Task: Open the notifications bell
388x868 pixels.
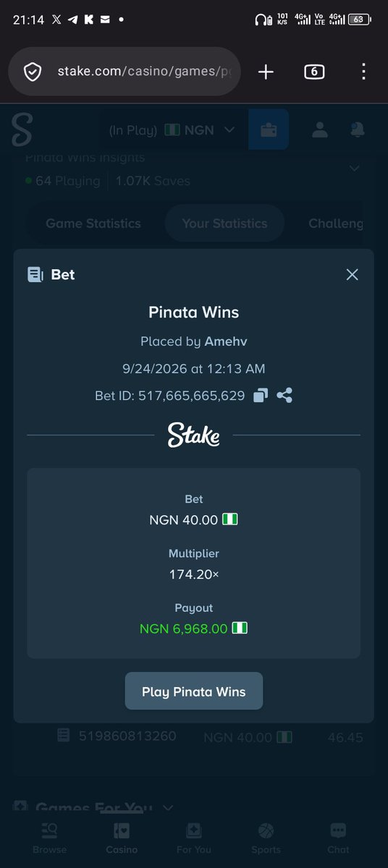Action: click(x=357, y=129)
